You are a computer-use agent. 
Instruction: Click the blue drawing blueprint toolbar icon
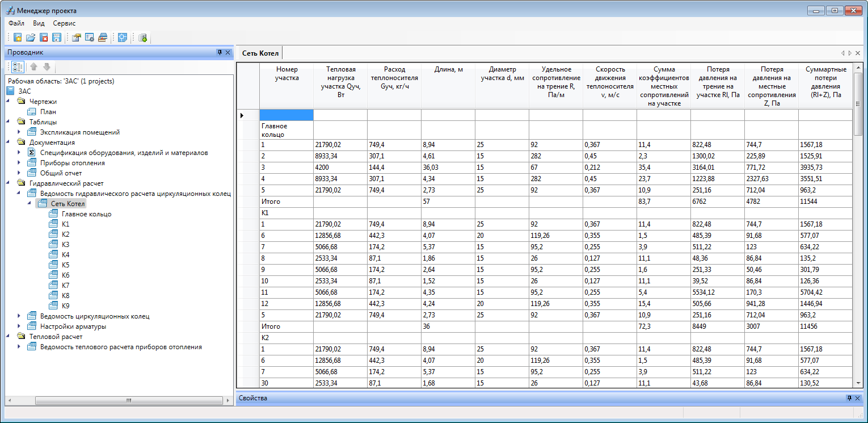pyautogui.click(x=122, y=37)
